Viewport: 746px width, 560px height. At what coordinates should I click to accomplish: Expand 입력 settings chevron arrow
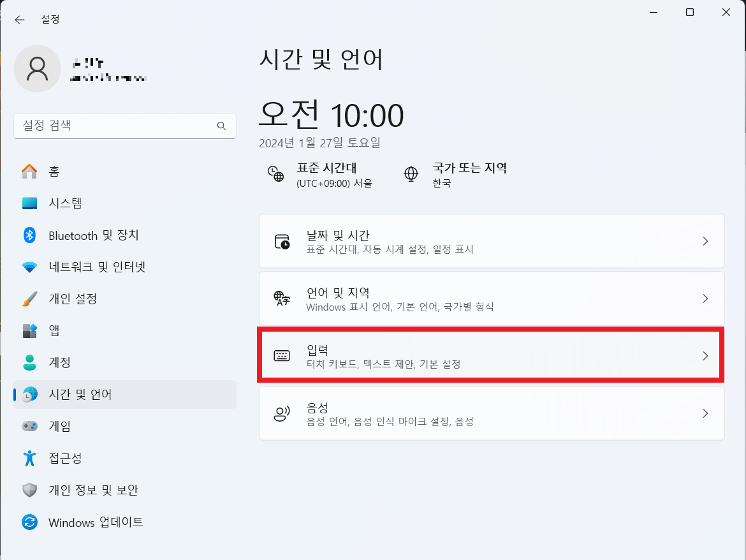pyautogui.click(x=706, y=356)
